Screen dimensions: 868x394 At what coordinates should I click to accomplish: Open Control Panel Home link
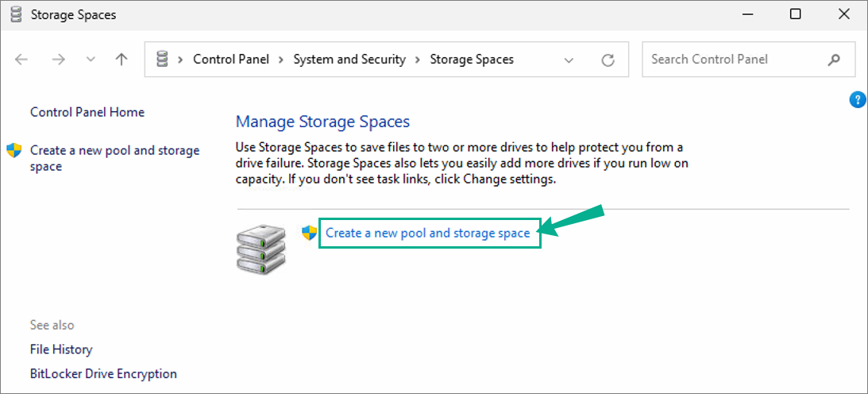point(87,112)
